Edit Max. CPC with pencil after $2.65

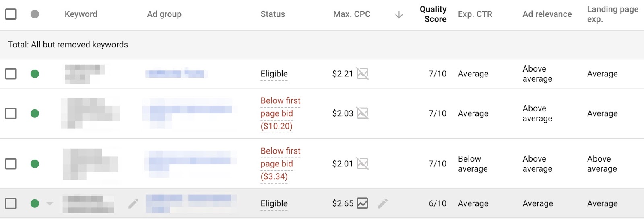click(383, 203)
